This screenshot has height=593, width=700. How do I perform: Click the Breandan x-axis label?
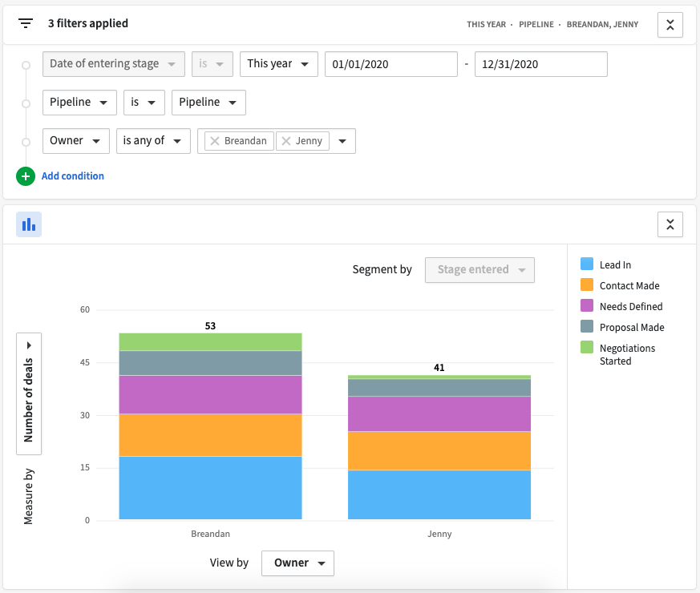coord(210,534)
